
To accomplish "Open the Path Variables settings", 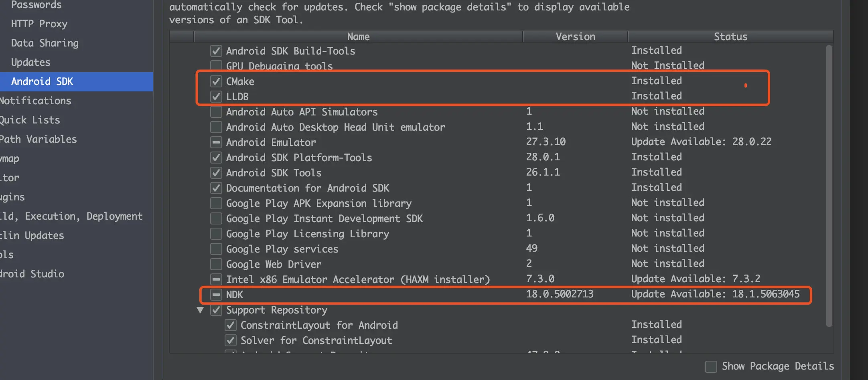I will tap(39, 139).
